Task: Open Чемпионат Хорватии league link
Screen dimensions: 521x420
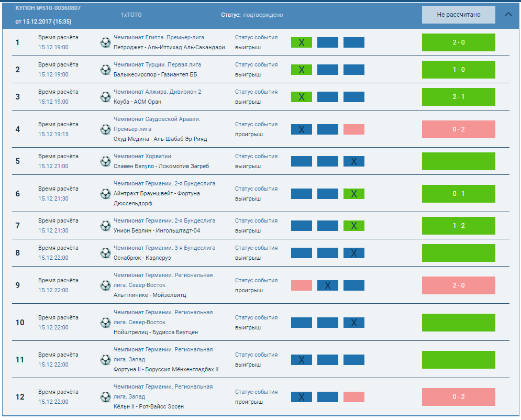Action: click(142, 156)
